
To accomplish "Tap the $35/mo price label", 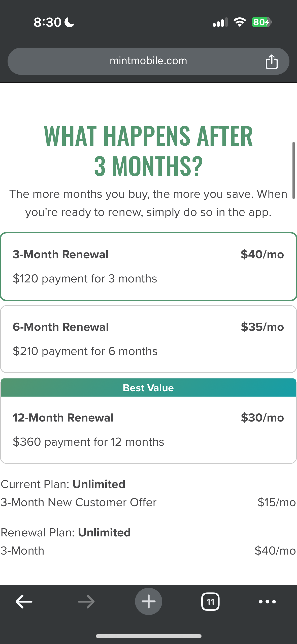I will (x=262, y=327).
